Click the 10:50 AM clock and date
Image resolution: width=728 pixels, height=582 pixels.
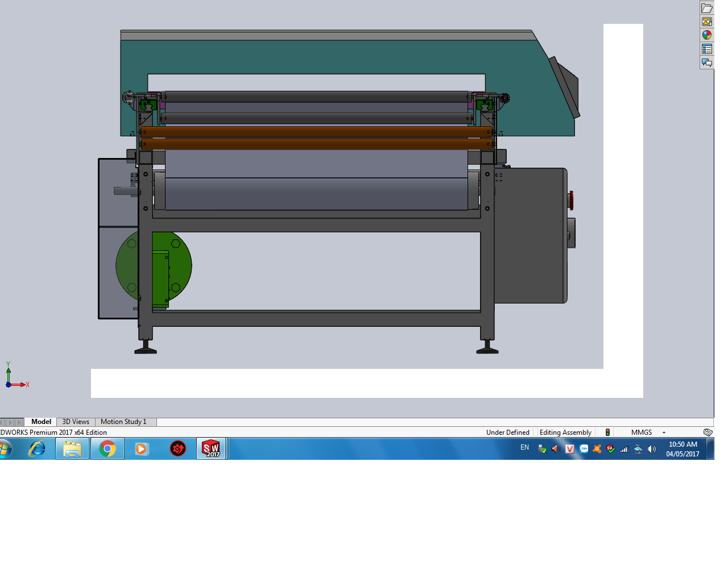pyautogui.click(x=682, y=449)
